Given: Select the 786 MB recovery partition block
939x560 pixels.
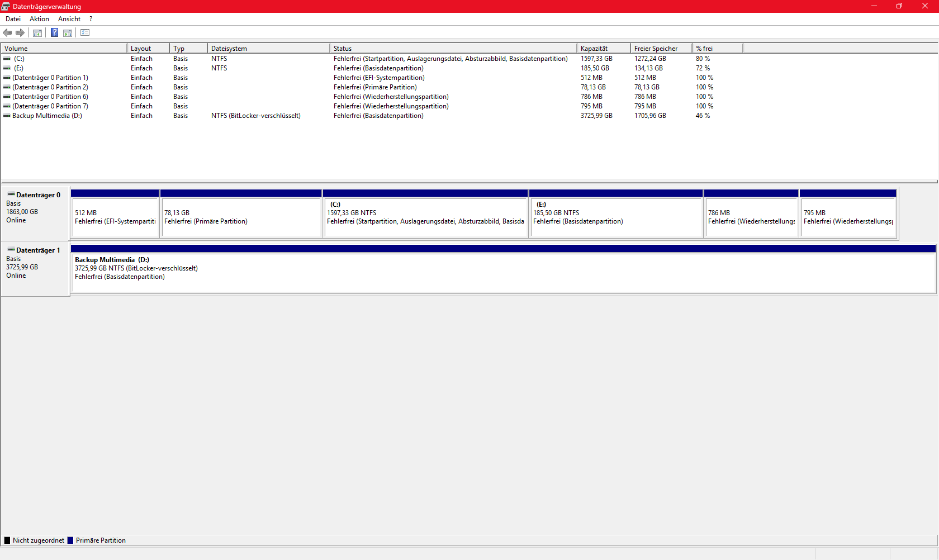Looking at the screenshot, I should point(751,213).
